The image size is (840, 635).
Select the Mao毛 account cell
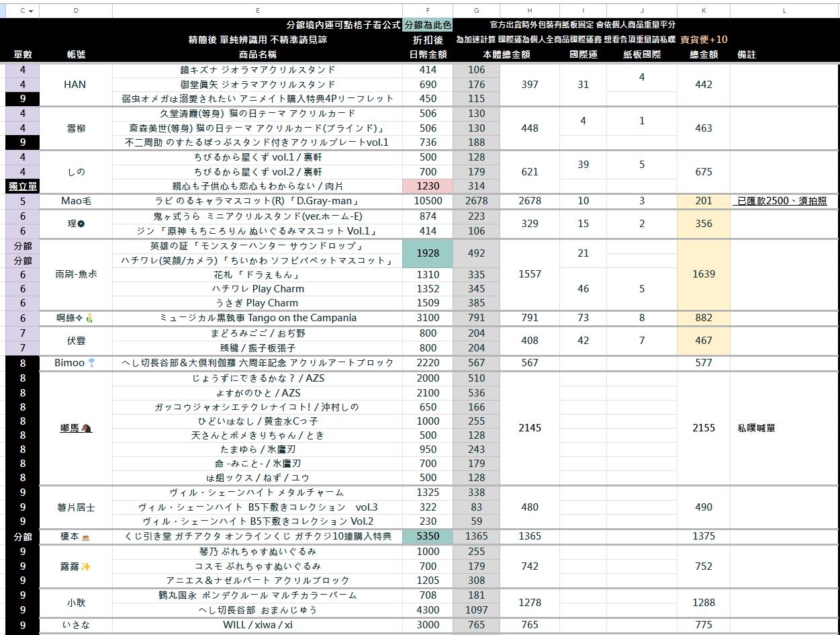[x=76, y=201]
